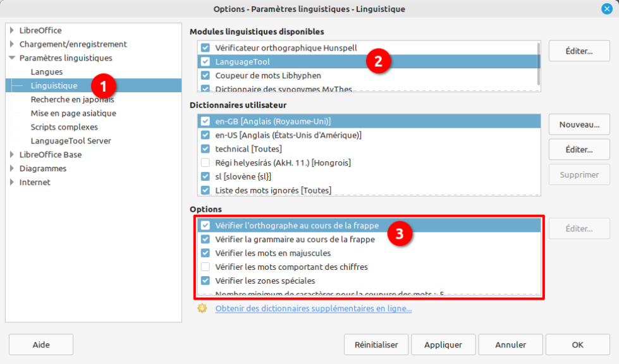Screen dimensions: 619x364
Task: Uncheck the Vérificateur orthographique Hunspell module
Action: [x=205, y=47]
